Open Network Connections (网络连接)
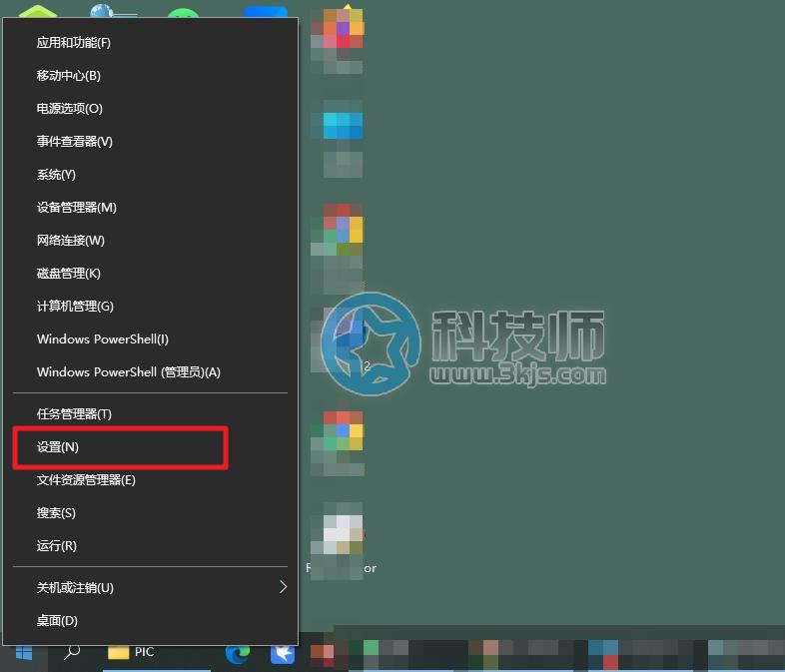The width and height of the screenshot is (785, 672). pos(150,241)
